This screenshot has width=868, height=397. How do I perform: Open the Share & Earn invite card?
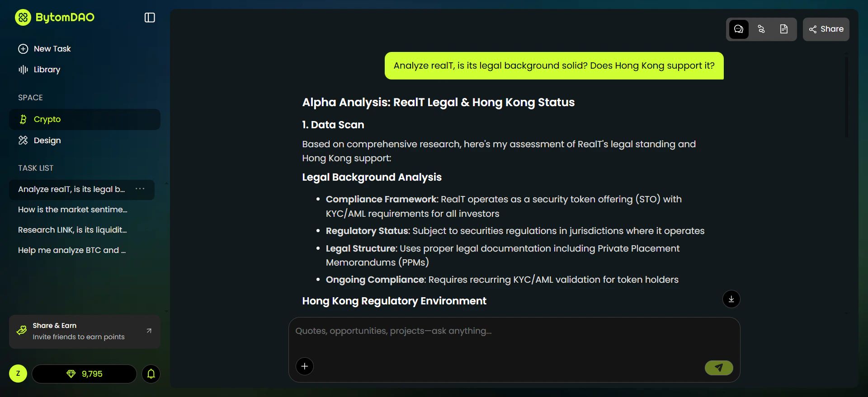coord(85,332)
